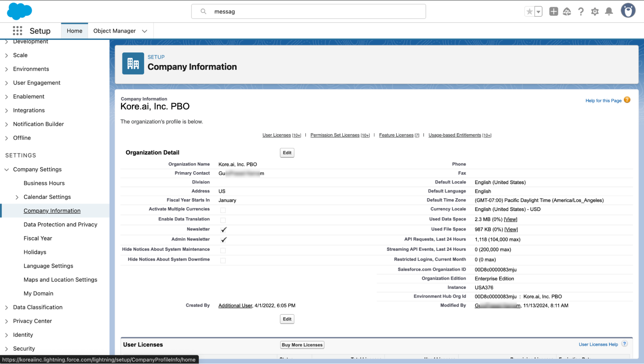Open the Permission Set Licenses link
Screen dimensions: 644x364
(x=335, y=135)
